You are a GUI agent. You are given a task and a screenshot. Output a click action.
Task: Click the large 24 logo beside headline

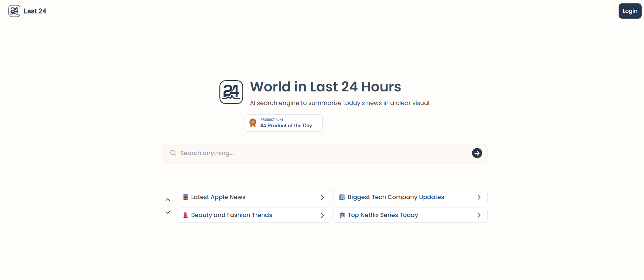click(x=231, y=92)
